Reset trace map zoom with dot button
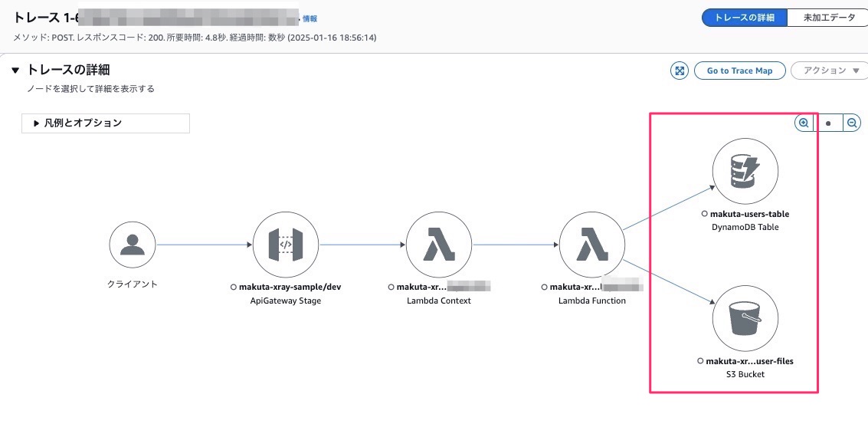868x437 pixels. (828, 123)
